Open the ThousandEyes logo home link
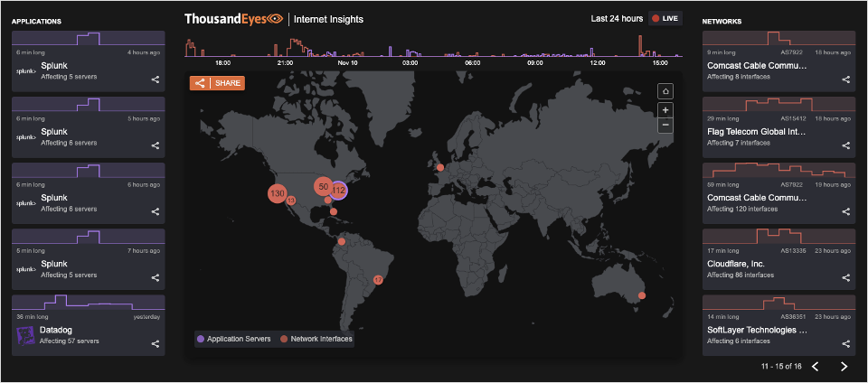The image size is (868, 383). click(234, 18)
